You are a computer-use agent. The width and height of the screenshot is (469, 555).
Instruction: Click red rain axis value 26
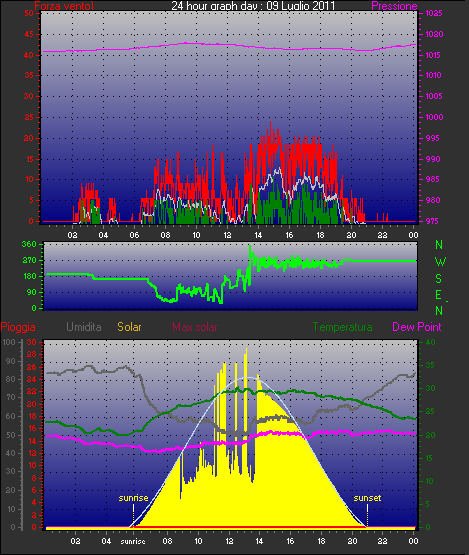click(x=32, y=367)
